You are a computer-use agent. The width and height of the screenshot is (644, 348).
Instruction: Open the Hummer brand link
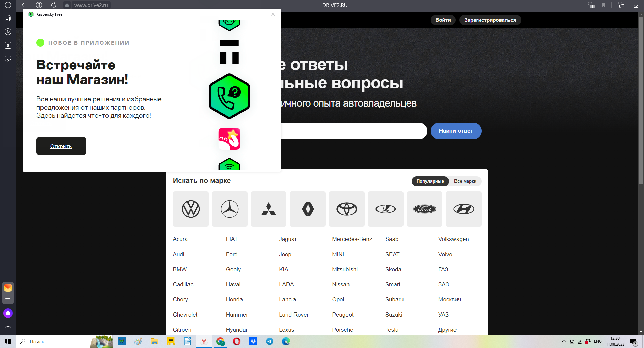(237, 315)
